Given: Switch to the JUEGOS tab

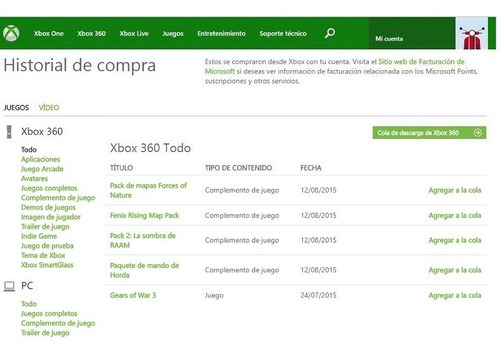Looking at the screenshot, I should click(16, 108).
